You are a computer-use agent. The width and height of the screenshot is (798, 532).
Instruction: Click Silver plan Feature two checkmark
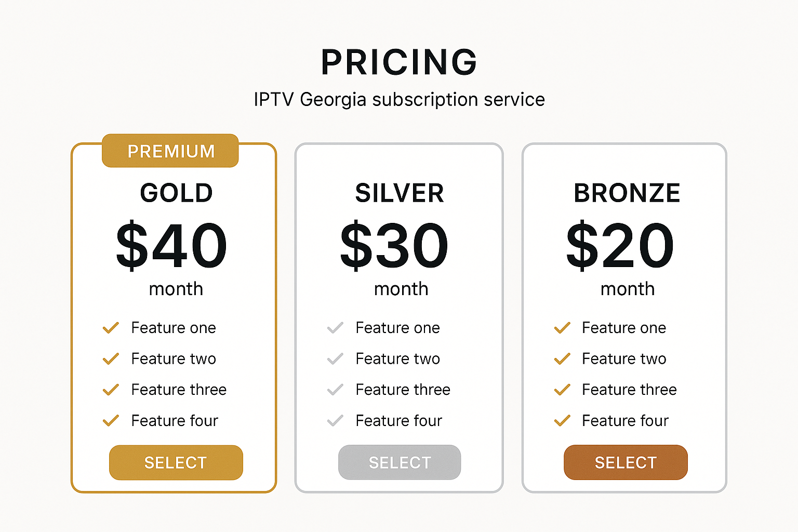tap(335, 358)
